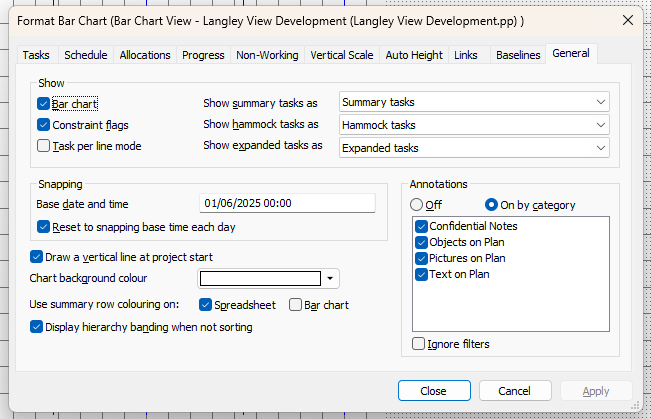Select the General tab
The image size is (651, 419).
pos(571,54)
